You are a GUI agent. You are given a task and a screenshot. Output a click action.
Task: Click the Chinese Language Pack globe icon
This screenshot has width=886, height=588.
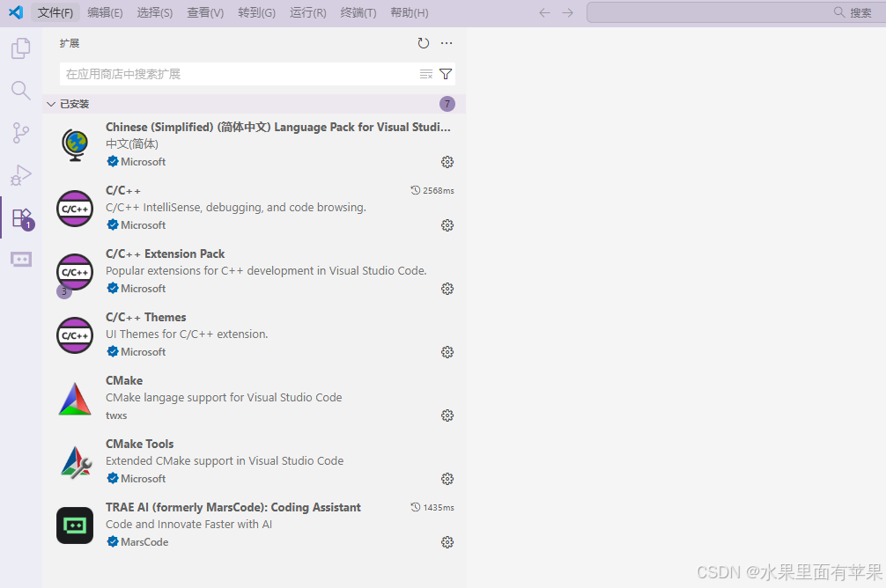(75, 145)
